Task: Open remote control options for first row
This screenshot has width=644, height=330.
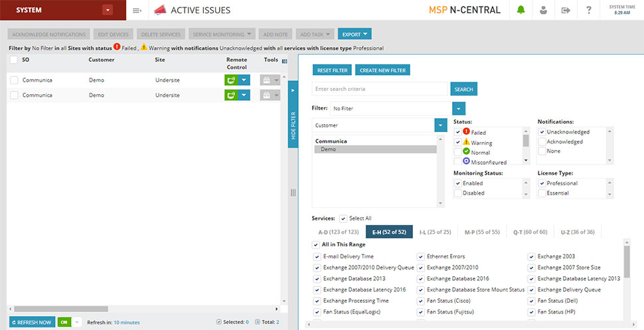Action: (x=244, y=80)
